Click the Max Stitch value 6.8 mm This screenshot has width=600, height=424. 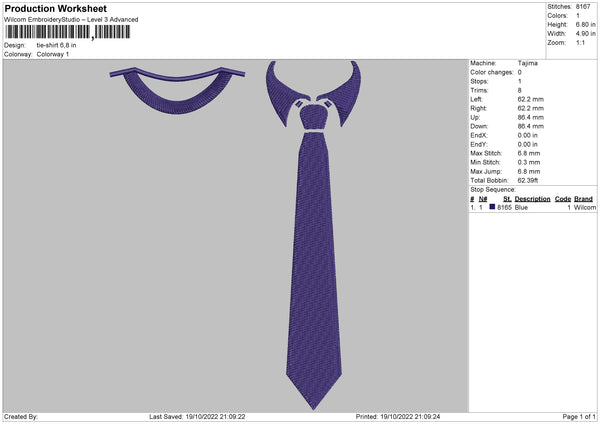[528, 153]
